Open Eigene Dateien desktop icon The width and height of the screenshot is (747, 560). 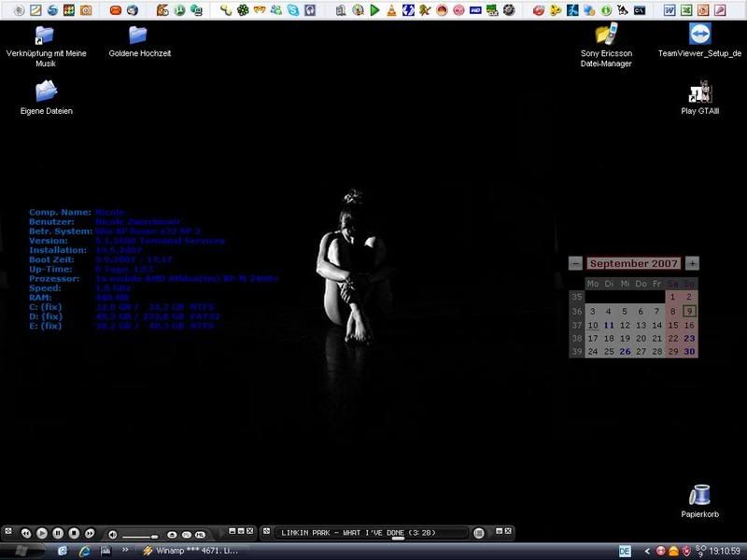[46, 91]
